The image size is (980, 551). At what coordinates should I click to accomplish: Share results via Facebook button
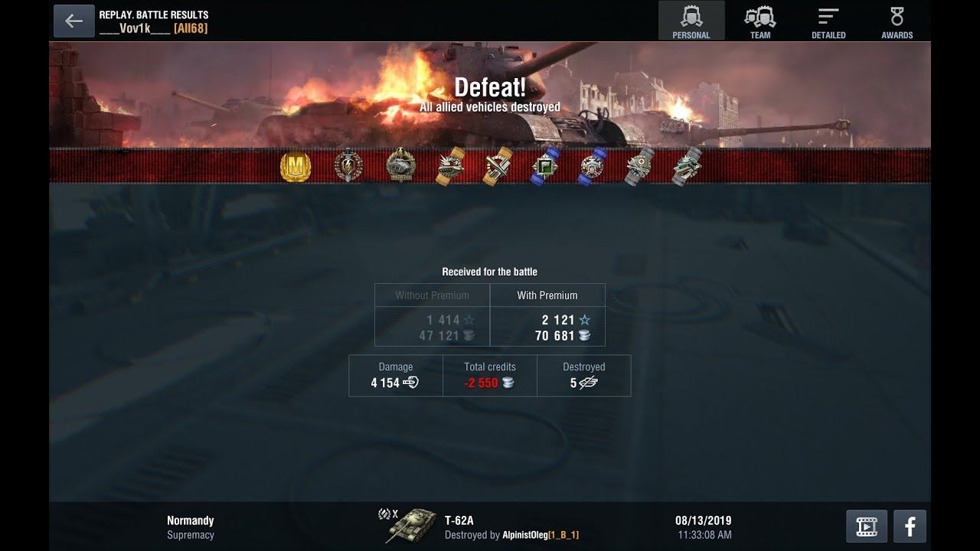(910, 527)
